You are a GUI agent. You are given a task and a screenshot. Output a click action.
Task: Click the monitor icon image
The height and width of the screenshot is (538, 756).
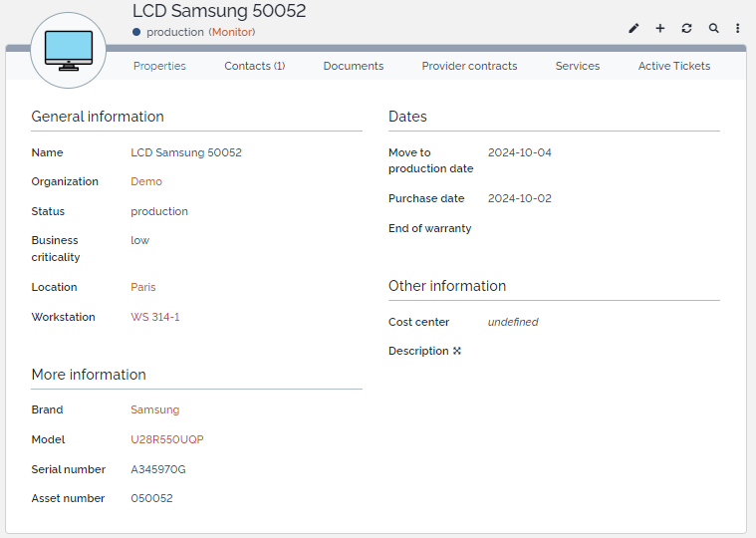pyautogui.click(x=69, y=51)
